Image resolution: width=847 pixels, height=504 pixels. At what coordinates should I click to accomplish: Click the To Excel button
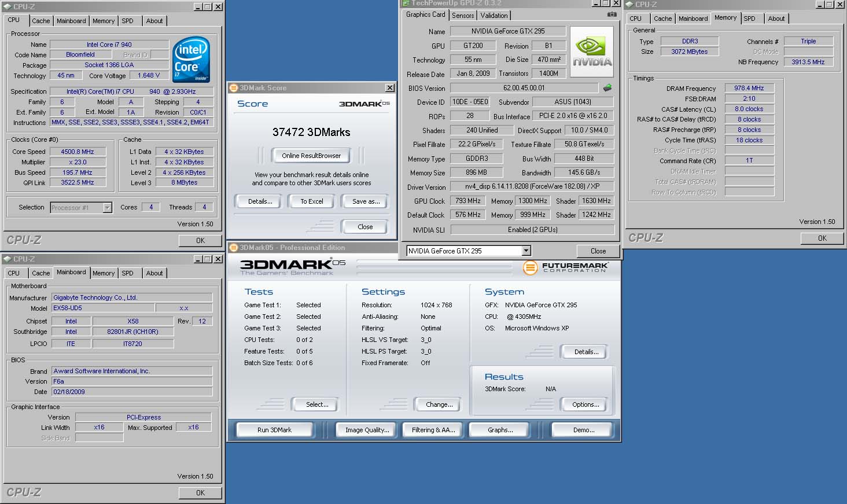(x=312, y=201)
